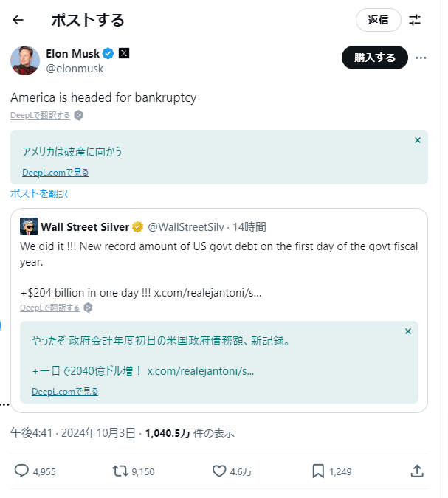Open top DeepL.comで見る link
The image size is (448, 498).
[55, 172]
